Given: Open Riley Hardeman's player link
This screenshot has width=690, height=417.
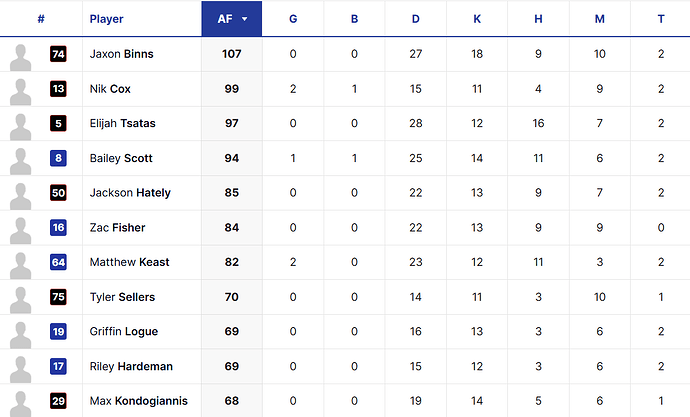Looking at the screenshot, I should (x=131, y=366).
